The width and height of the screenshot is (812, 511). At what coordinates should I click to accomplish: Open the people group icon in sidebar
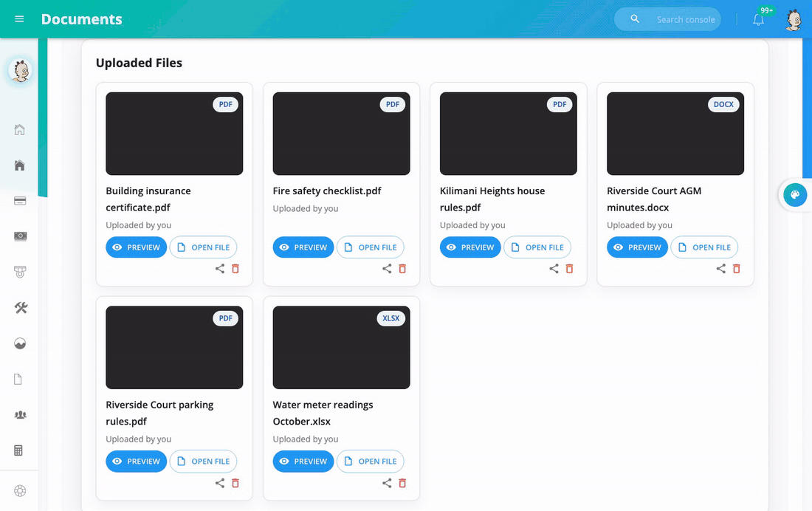tap(20, 414)
